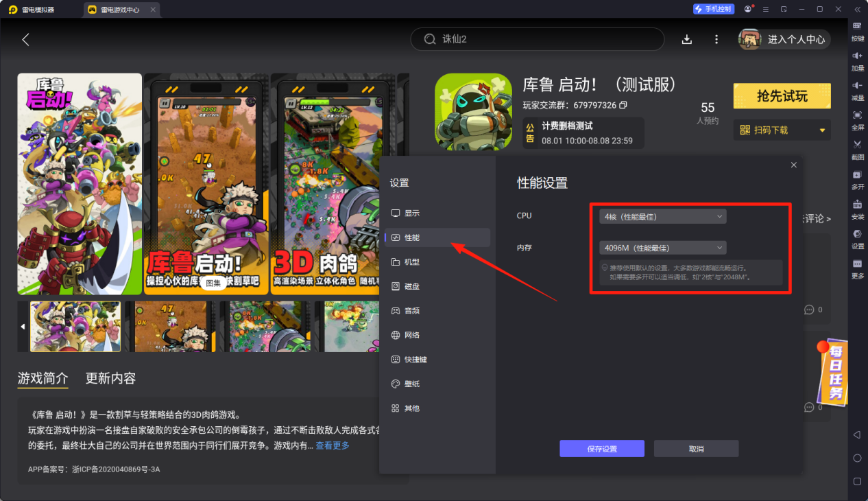
Task: Close the 雷电游戏中心 tab
Action: (152, 10)
